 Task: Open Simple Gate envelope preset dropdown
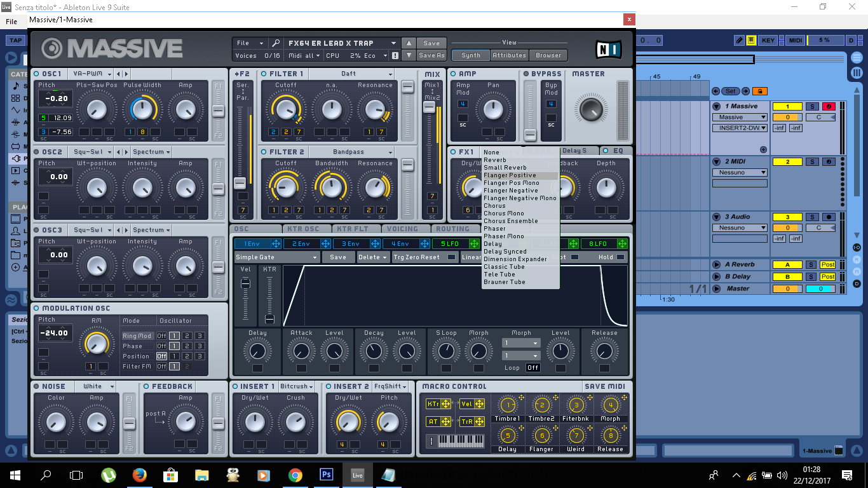click(x=276, y=257)
